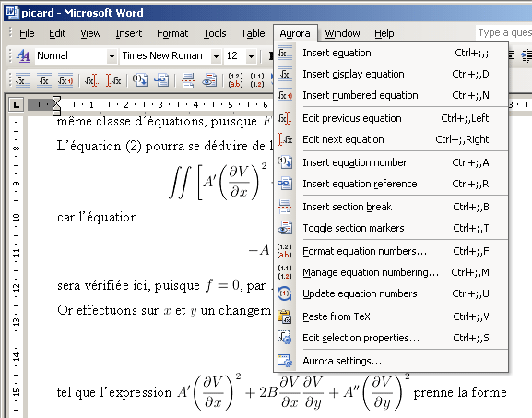This screenshot has width=532, height=418.
Task: Open the Edit menu
Action: (x=57, y=33)
